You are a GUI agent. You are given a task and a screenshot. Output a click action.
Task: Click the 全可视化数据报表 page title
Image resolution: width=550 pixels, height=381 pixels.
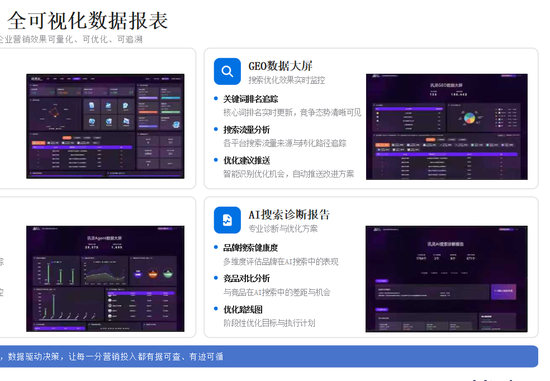(x=87, y=21)
